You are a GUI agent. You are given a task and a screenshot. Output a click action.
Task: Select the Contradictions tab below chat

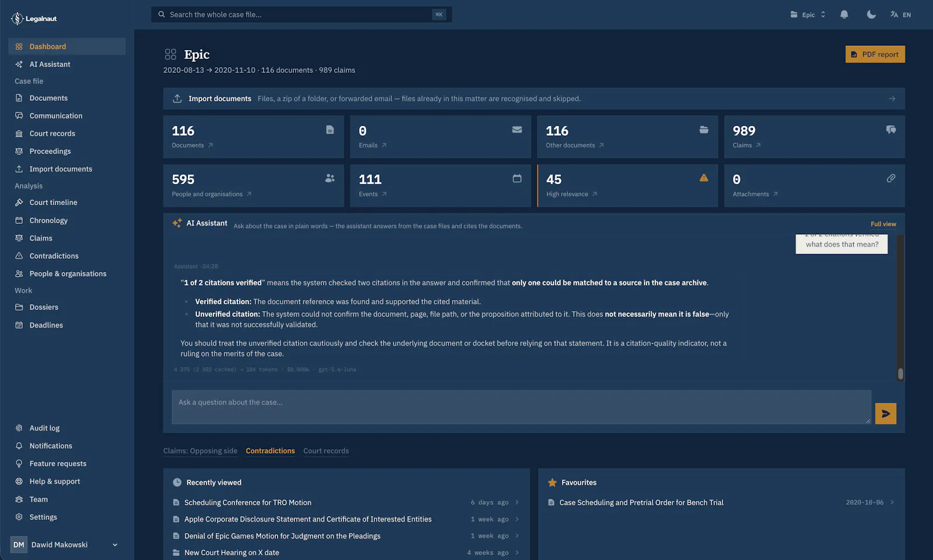pos(270,451)
